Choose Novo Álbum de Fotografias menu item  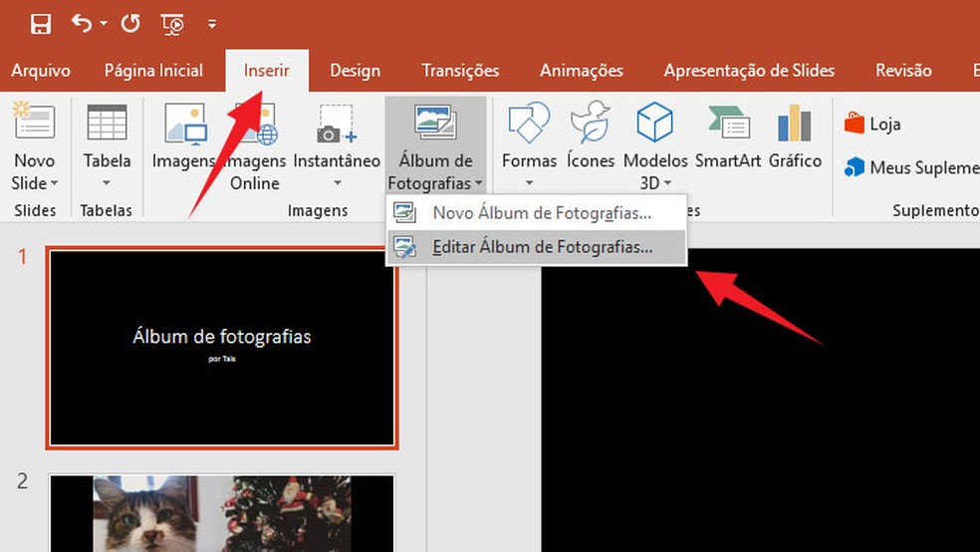[x=536, y=213]
